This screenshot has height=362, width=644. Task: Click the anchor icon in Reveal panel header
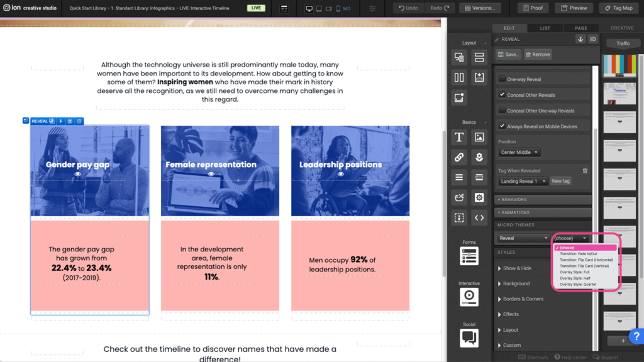pos(580,39)
